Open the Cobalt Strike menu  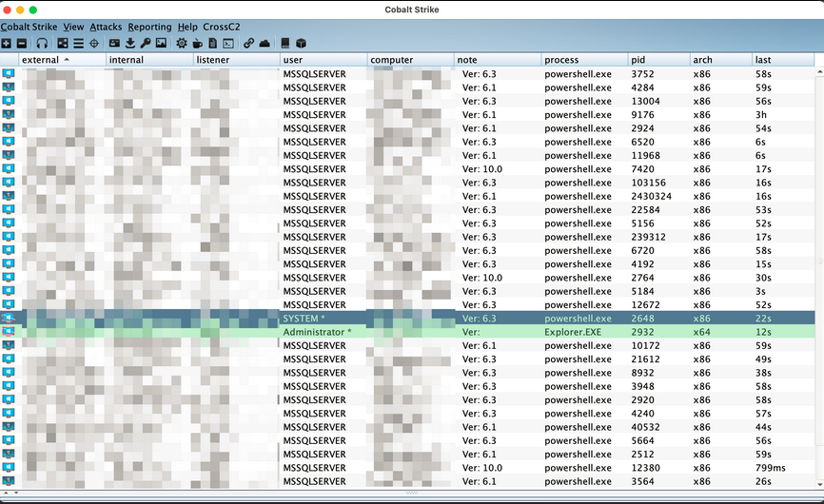(29, 27)
